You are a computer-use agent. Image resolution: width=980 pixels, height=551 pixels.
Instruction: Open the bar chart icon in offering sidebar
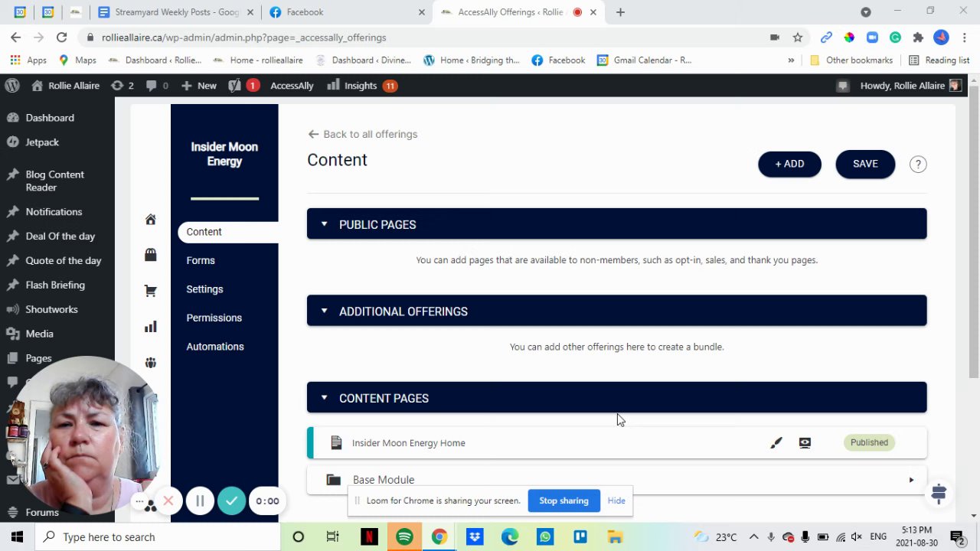tap(151, 327)
